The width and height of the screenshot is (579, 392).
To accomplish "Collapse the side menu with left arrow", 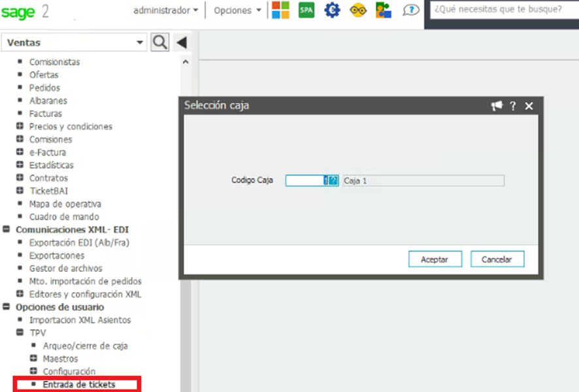I will tap(182, 42).
